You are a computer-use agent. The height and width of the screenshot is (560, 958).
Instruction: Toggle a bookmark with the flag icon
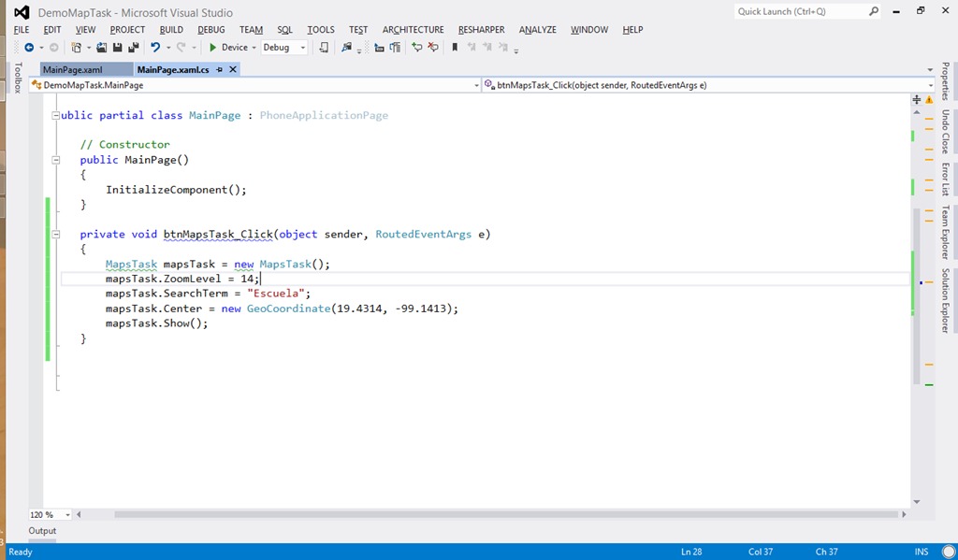(454, 46)
